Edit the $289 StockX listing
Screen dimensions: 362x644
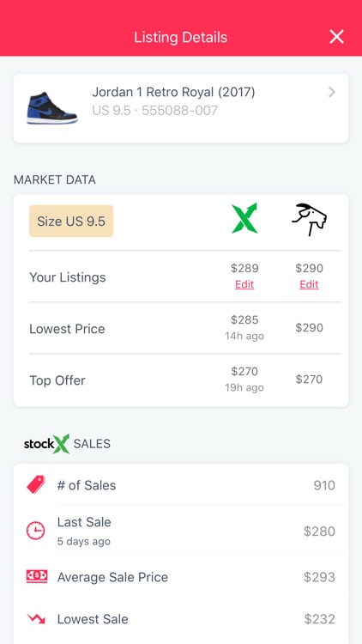tap(244, 284)
